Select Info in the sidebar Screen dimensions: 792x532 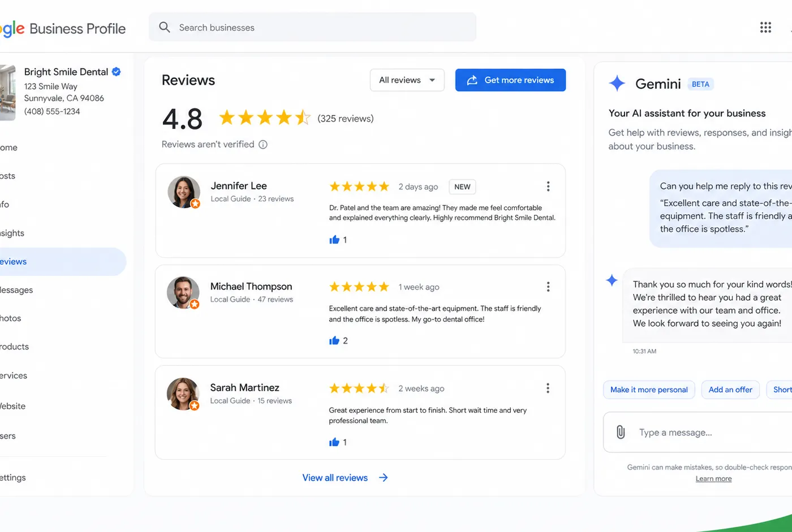point(5,205)
